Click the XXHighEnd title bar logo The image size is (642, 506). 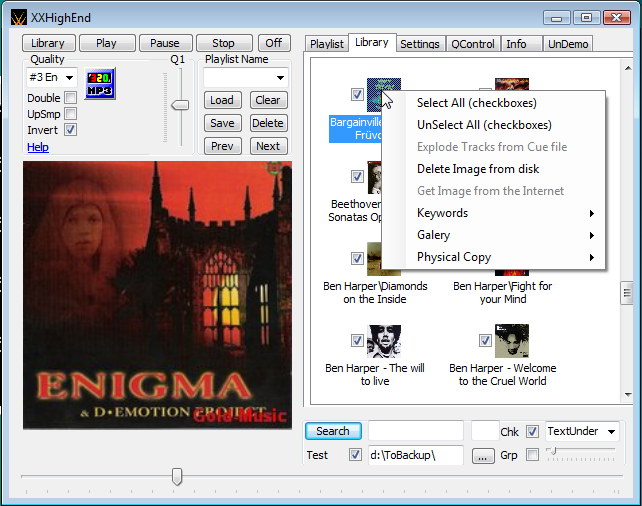(x=18, y=18)
